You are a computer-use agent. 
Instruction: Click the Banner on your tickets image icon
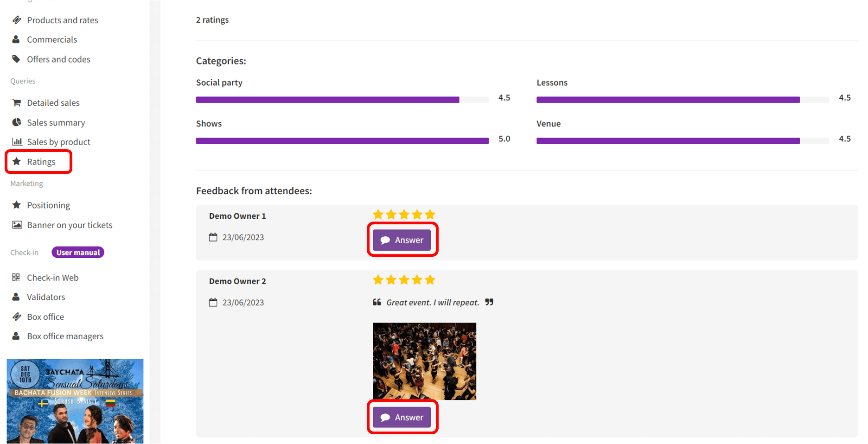[x=17, y=225]
